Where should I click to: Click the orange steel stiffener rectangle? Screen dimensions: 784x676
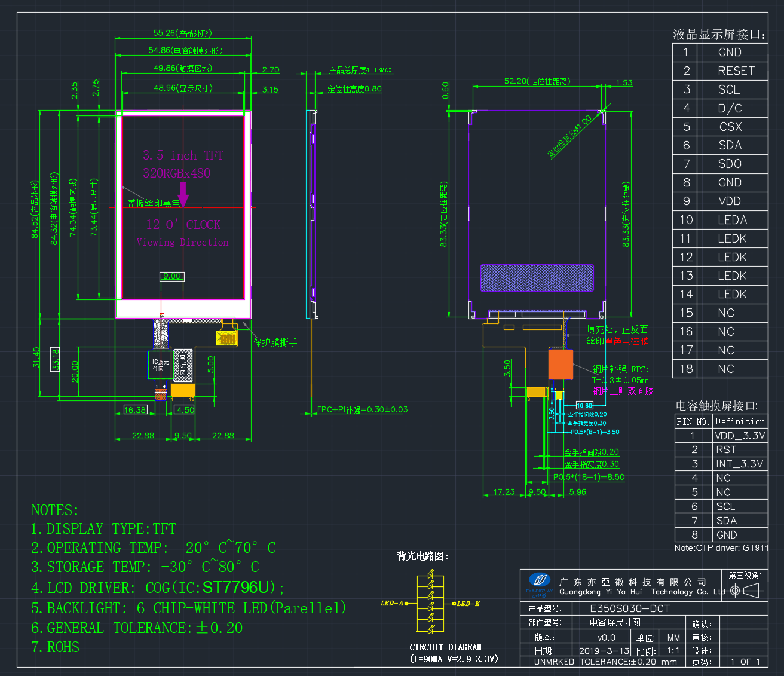pyautogui.click(x=561, y=364)
